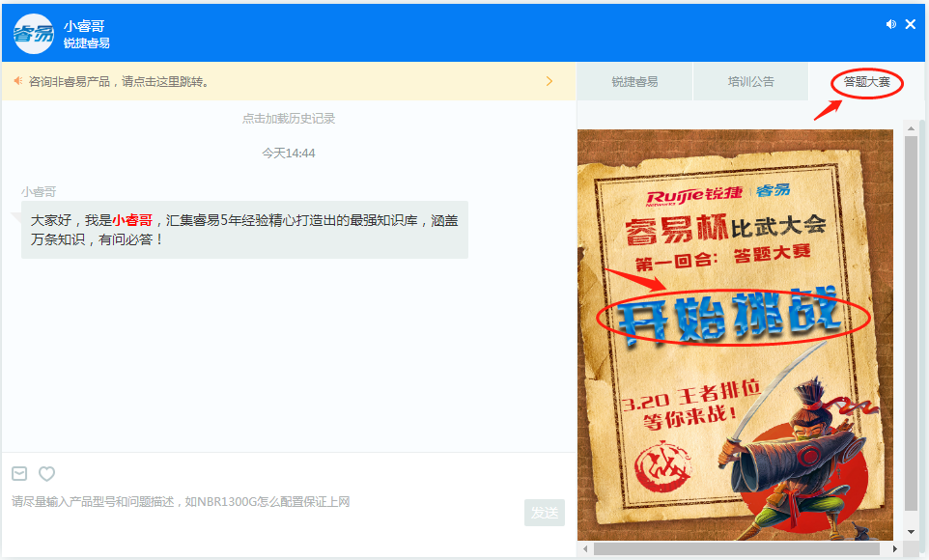The height and width of the screenshot is (560, 929).
Task: Close the chat window with X
Action: (x=911, y=24)
